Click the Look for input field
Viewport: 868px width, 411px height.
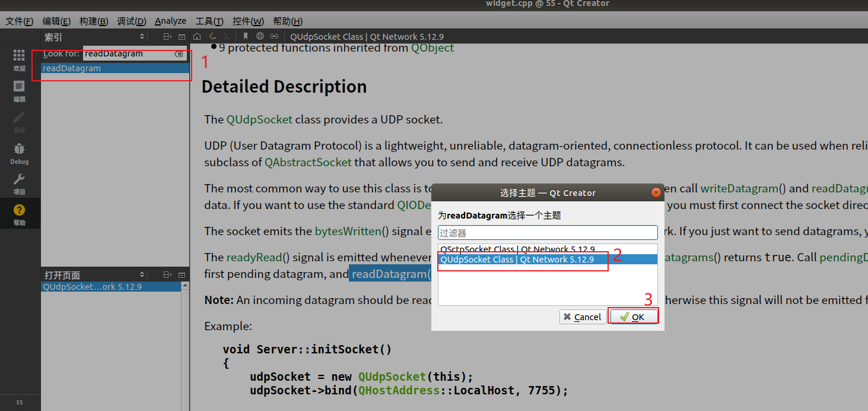(128, 53)
